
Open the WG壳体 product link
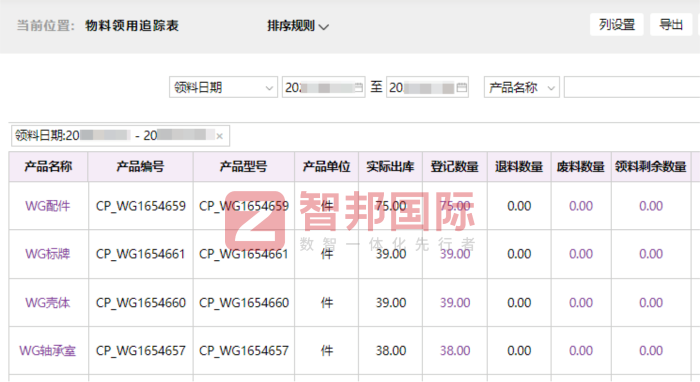tap(48, 303)
